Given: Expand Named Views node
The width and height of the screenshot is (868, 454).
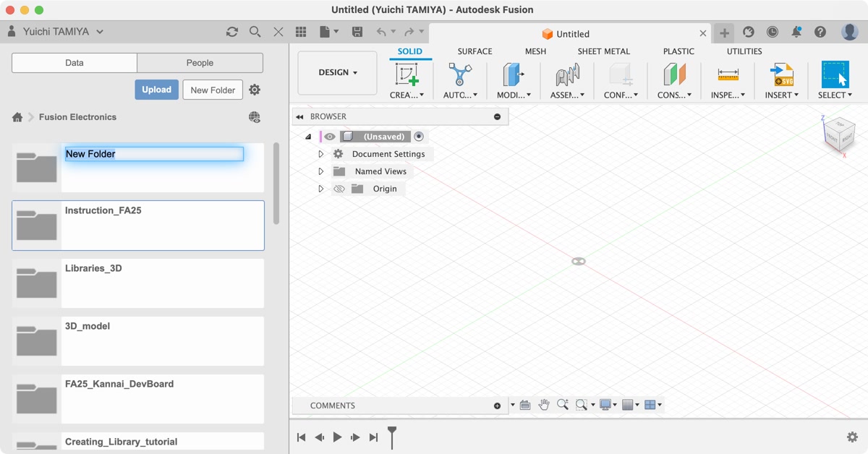Looking at the screenshot, I should [x=321, y=171].
